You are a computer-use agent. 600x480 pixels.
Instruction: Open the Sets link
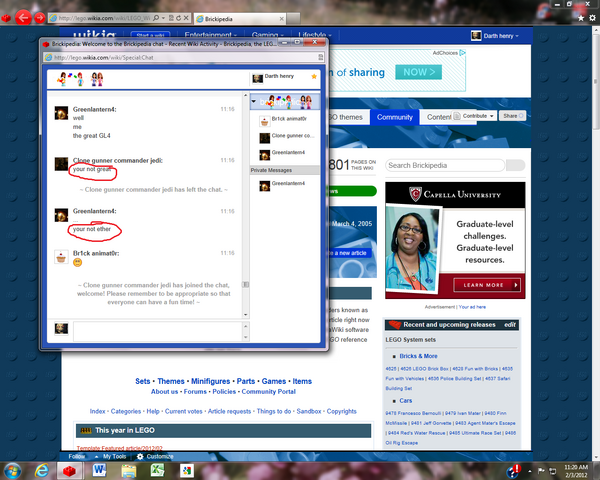142,381
